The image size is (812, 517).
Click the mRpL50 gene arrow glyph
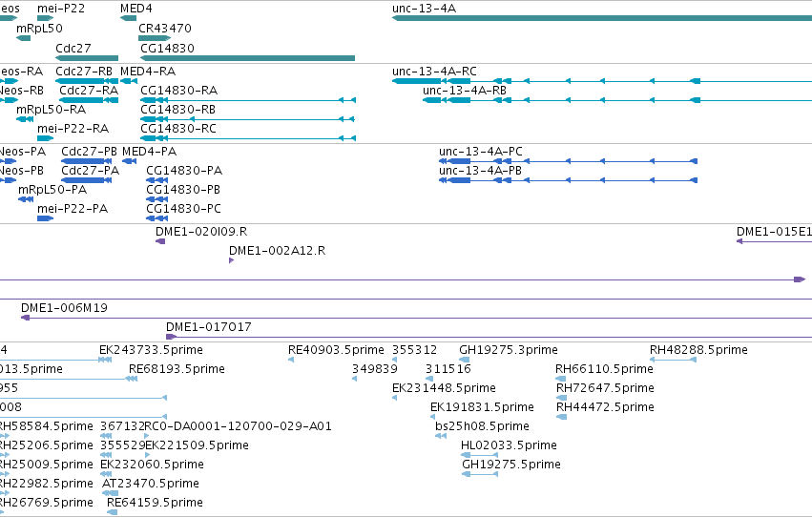click(23, 38)
